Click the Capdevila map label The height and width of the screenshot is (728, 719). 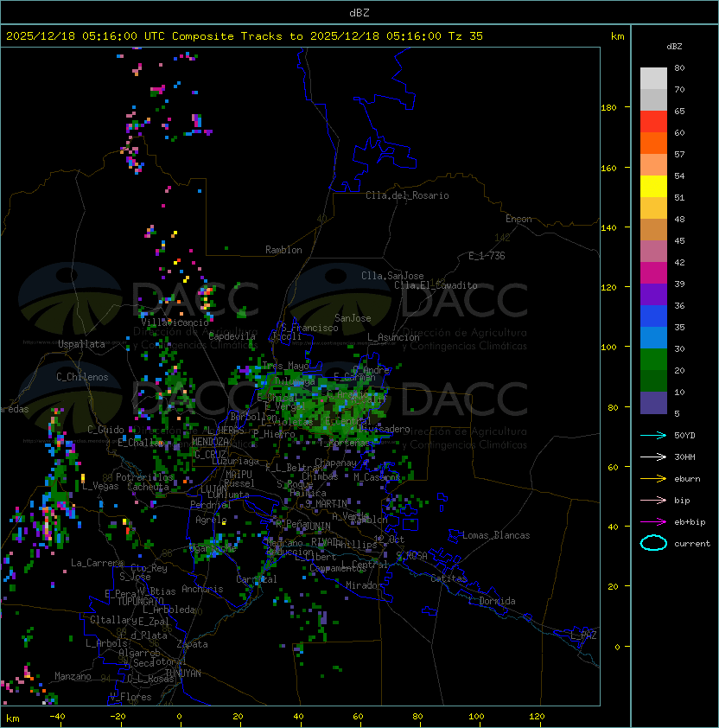click(232, 336)
